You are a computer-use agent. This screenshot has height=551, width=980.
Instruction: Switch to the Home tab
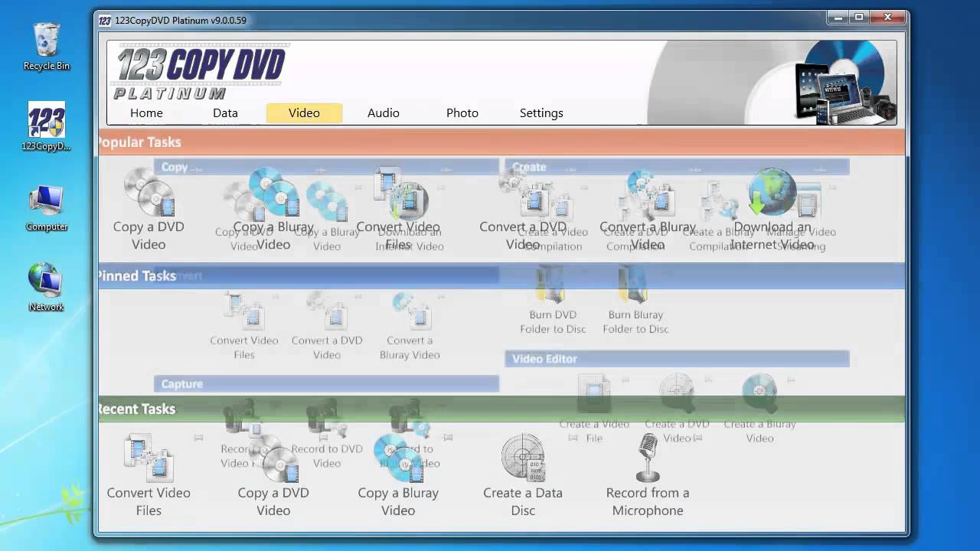[146, 112]
